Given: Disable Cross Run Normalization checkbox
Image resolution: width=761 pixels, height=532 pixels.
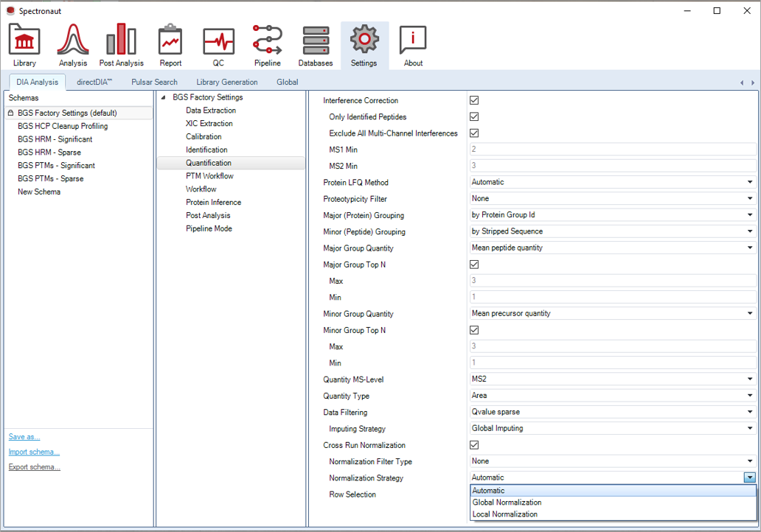Looking at the screenshot, I should click(474, 445).
